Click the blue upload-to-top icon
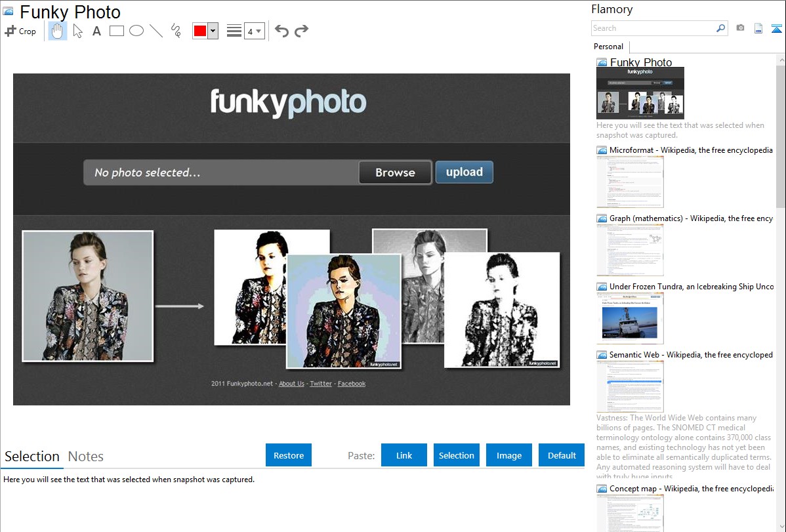This screenshot has height=532, width=786. click(776, 28)
